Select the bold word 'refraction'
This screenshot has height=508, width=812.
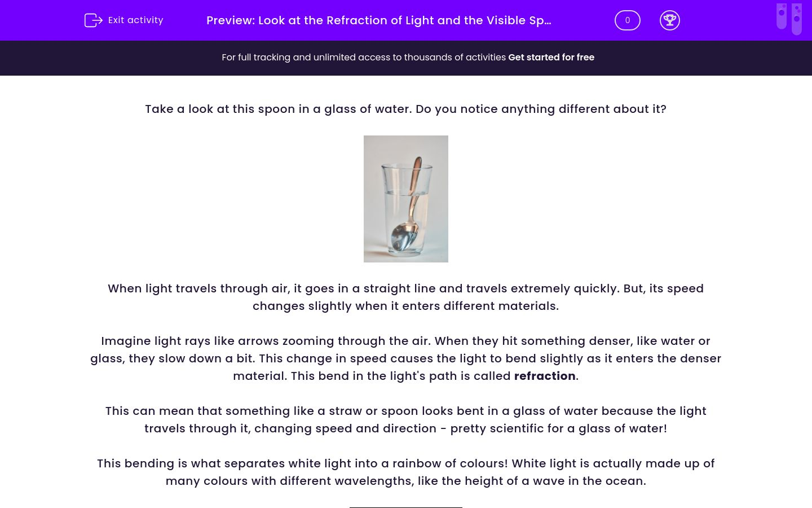pyautogui.click(x=544, y=376)
